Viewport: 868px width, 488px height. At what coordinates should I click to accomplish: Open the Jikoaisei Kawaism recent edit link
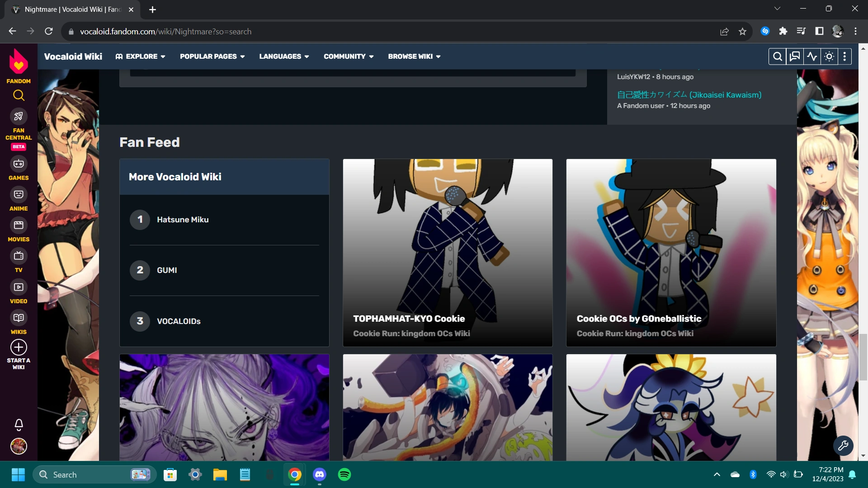pos(689,95)
